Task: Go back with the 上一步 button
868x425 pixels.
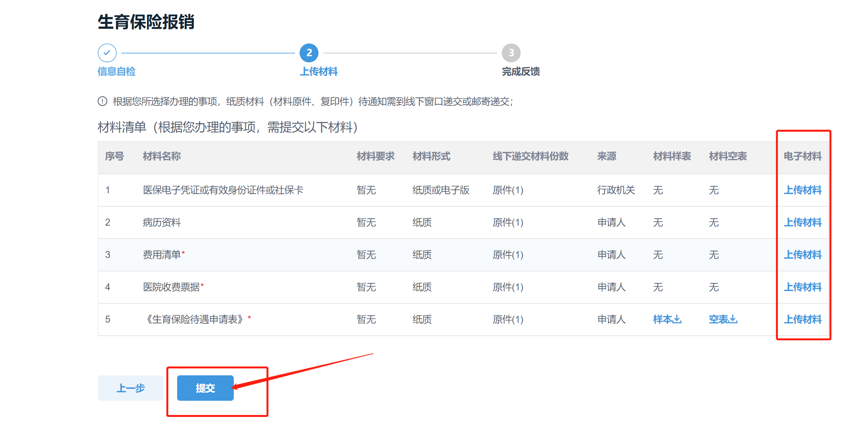Action: (x=131, y=388)
